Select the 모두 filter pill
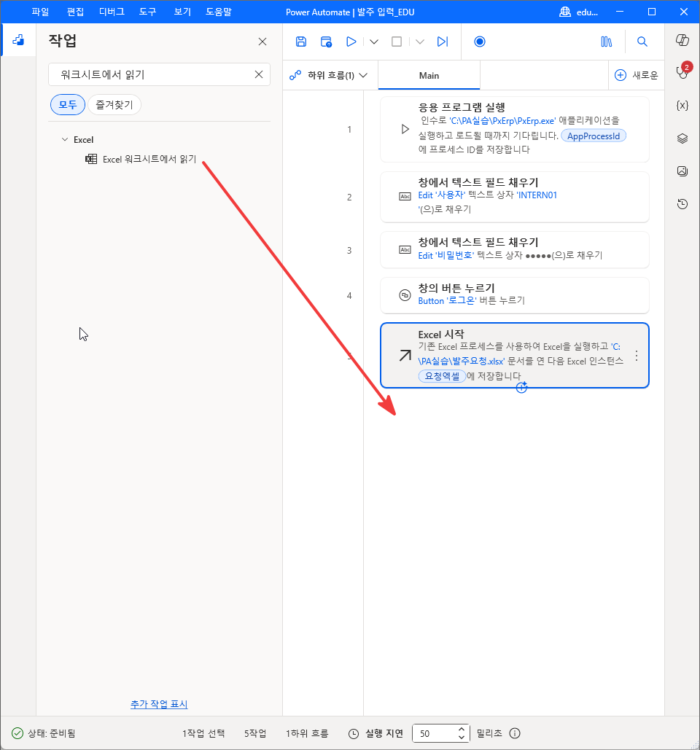700x750 pixels. (x=68, y=105)
